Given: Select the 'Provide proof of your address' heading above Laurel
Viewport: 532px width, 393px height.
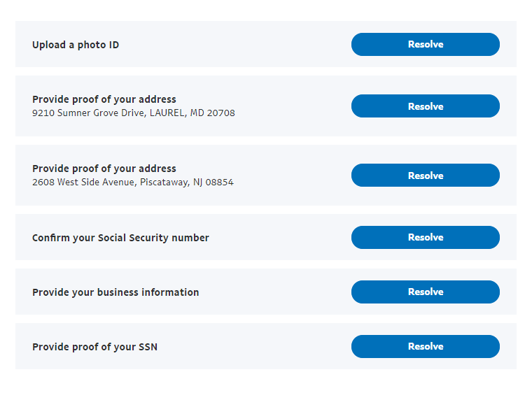Looking at the screenshot, I should click(x=104, y=99).
